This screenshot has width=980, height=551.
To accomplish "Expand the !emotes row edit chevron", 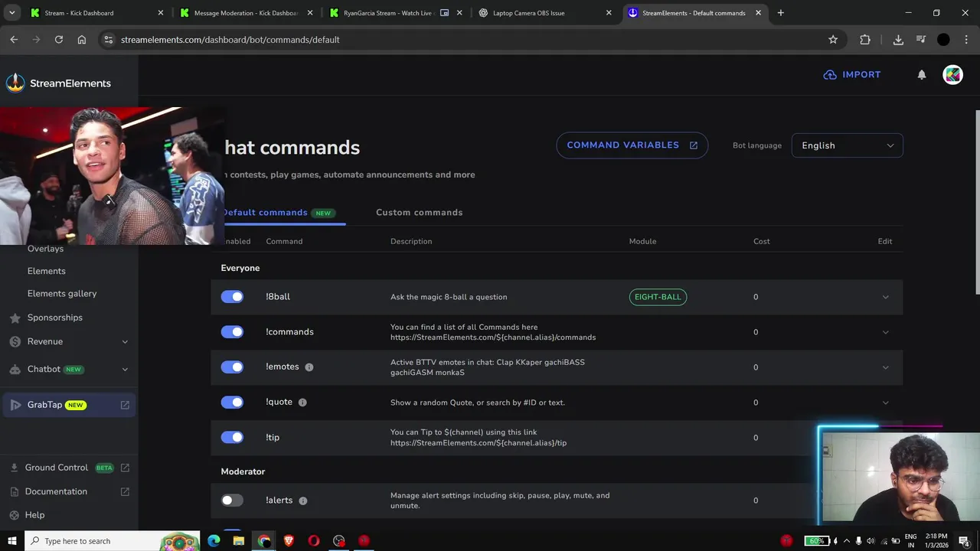I will (x=885, y=367).
